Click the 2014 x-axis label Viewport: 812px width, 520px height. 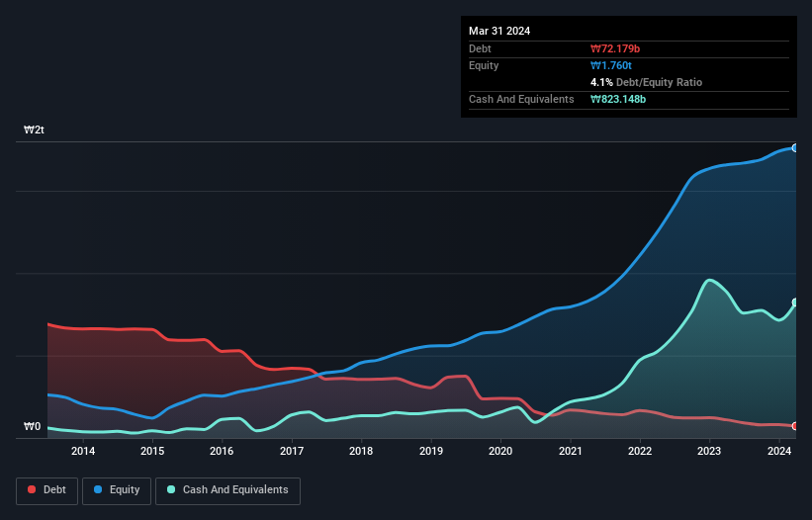tap(83, 451)
